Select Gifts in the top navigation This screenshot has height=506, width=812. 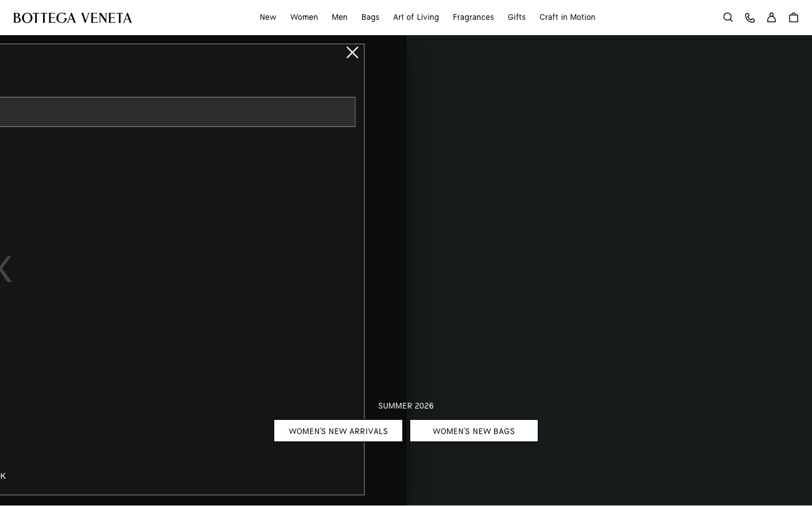tap(517, 18)
